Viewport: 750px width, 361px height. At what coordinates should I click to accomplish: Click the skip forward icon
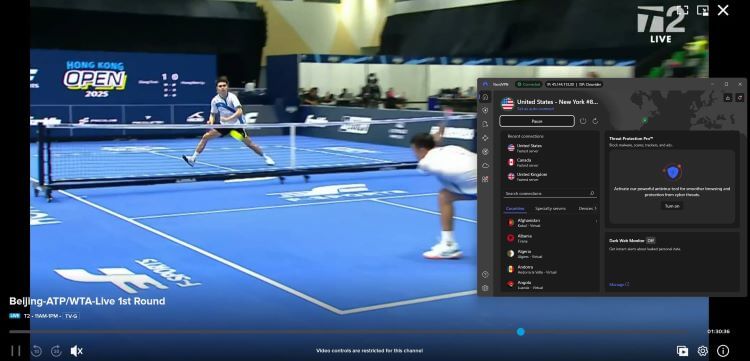click(56, 351)
